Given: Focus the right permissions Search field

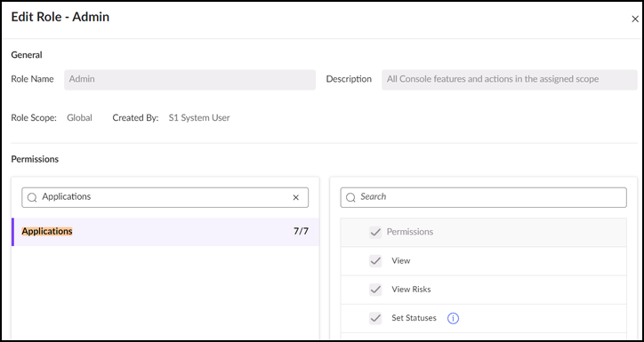Looking at the screenshot, I should click(483, 198).
